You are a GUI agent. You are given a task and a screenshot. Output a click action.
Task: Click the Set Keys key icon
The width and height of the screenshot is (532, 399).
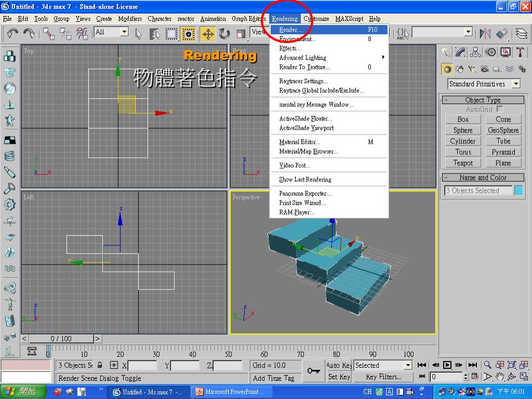pyautogui.click(x=313, y=371)
